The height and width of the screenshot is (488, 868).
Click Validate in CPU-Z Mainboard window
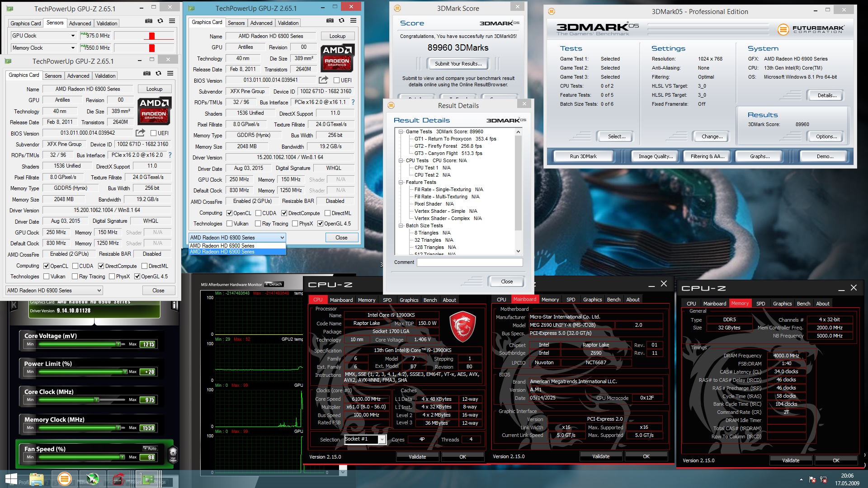pyautogui.click(x=601, y=456)
